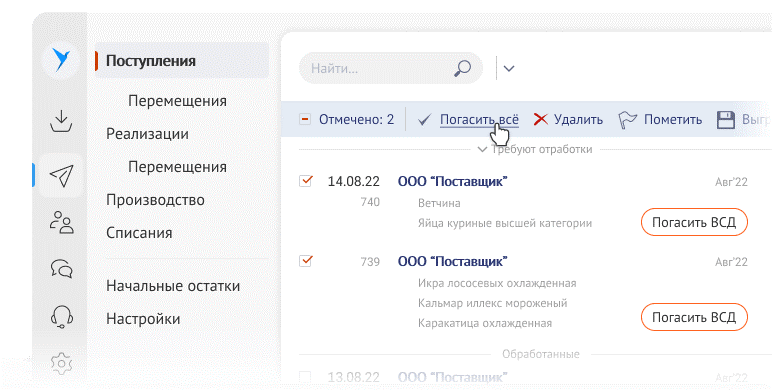
Task: Open the Производство menu item
Action: pos(155,200)
